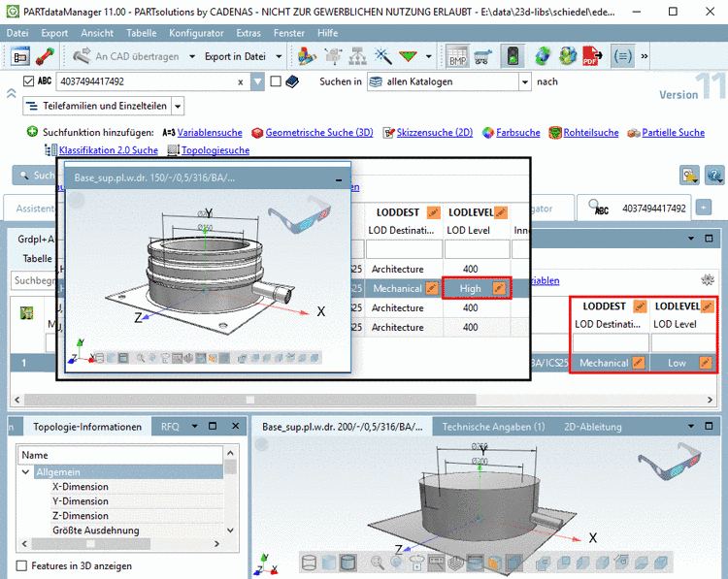Open An CAD übertragen dropdown arrow
The image size is (728, 579).
click(x=192, y=56)
